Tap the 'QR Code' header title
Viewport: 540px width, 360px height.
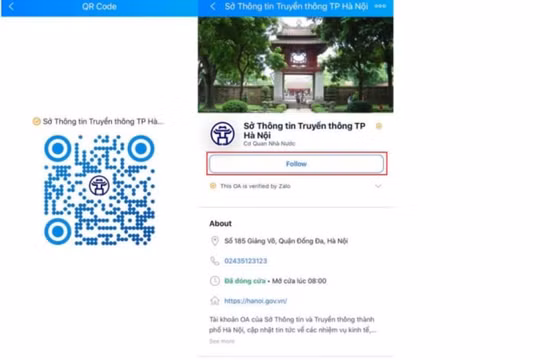[x=99, y=6]
